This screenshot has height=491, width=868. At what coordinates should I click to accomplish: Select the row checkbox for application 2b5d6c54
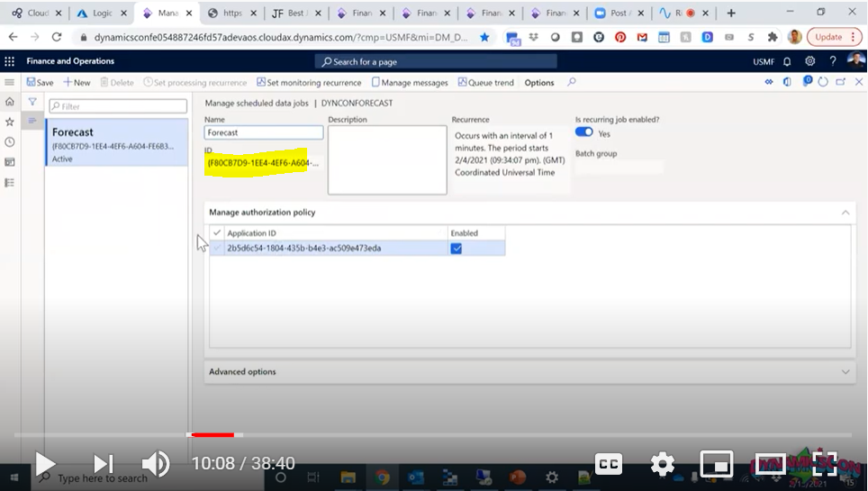click(x=217, y=249)
